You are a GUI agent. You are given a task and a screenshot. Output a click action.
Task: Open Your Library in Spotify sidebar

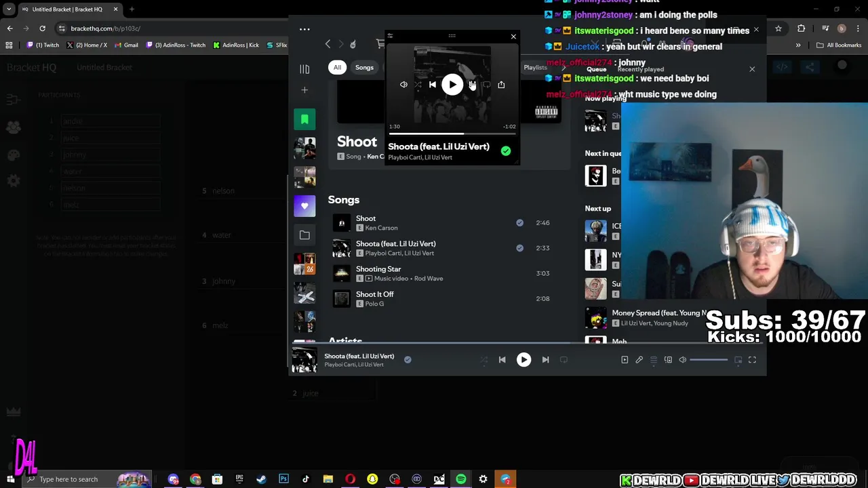click(304, 68)
